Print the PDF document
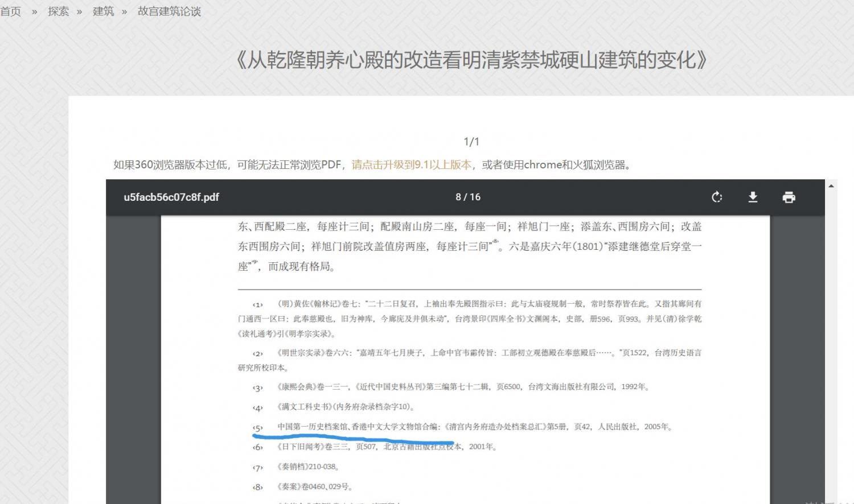This screenshot has width=854, height=504. 789,197
